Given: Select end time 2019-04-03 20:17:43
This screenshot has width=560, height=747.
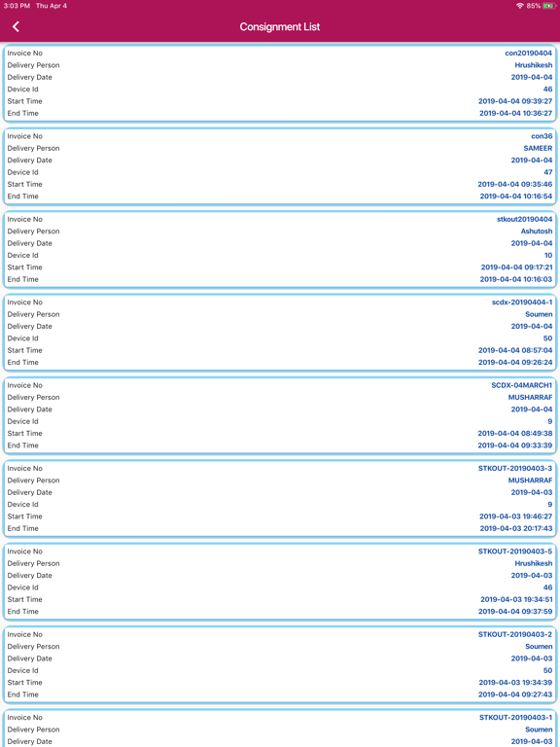Looking at the screenshot, I should (x=516, y=528).
